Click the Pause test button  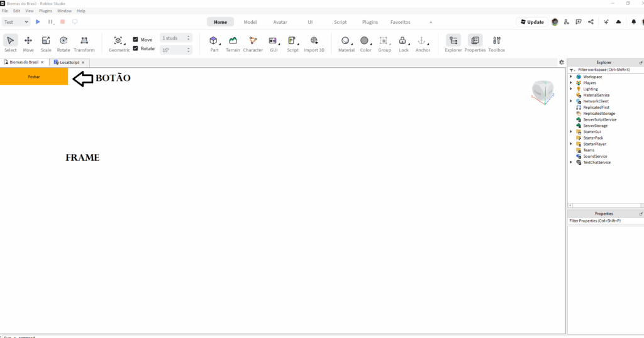click(x=50, y=22)
